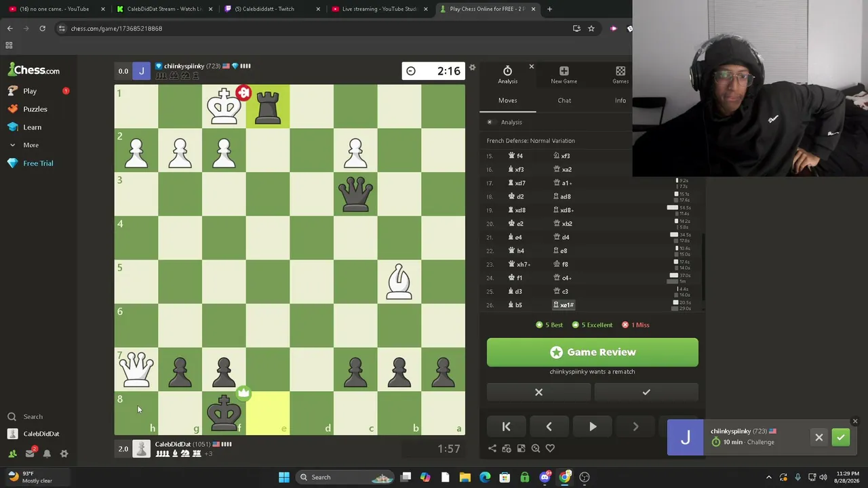Click the black queen on the board
The image size is (868, 488).
pyautogui.click(x=355, y=194)
